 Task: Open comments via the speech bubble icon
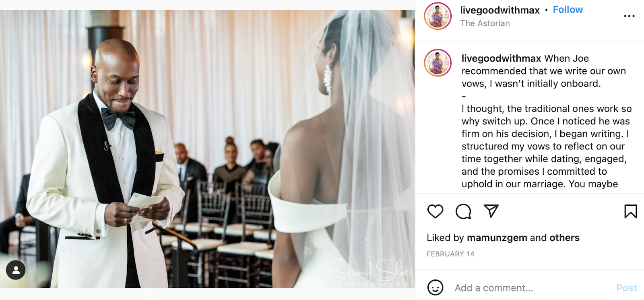(x=463, y=211)
